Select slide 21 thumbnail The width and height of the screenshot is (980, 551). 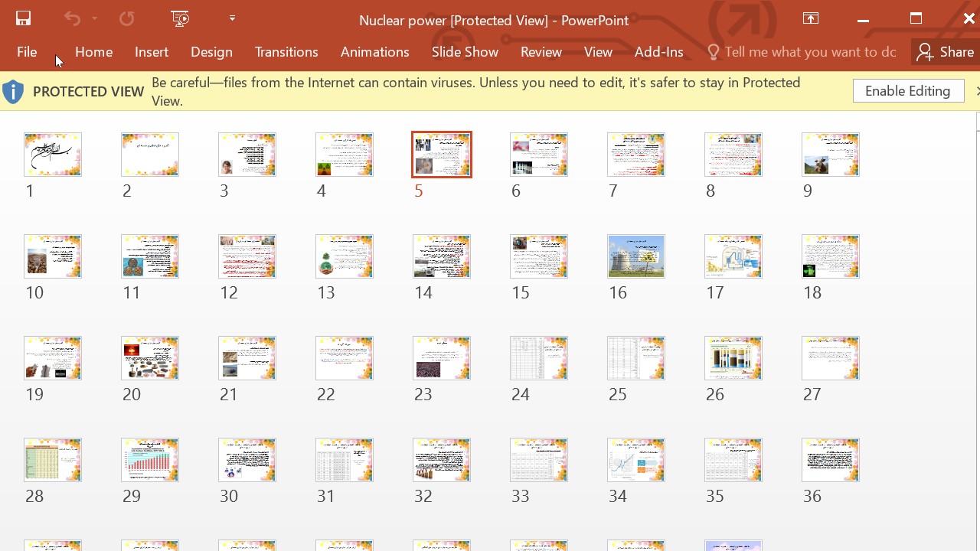pyautogui.click(x=247, y=358)
